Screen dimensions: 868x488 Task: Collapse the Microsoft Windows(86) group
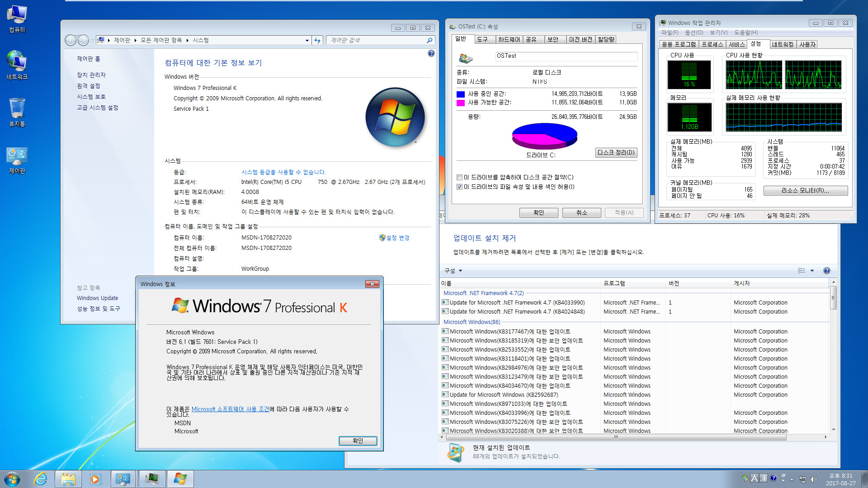[472, 322]
